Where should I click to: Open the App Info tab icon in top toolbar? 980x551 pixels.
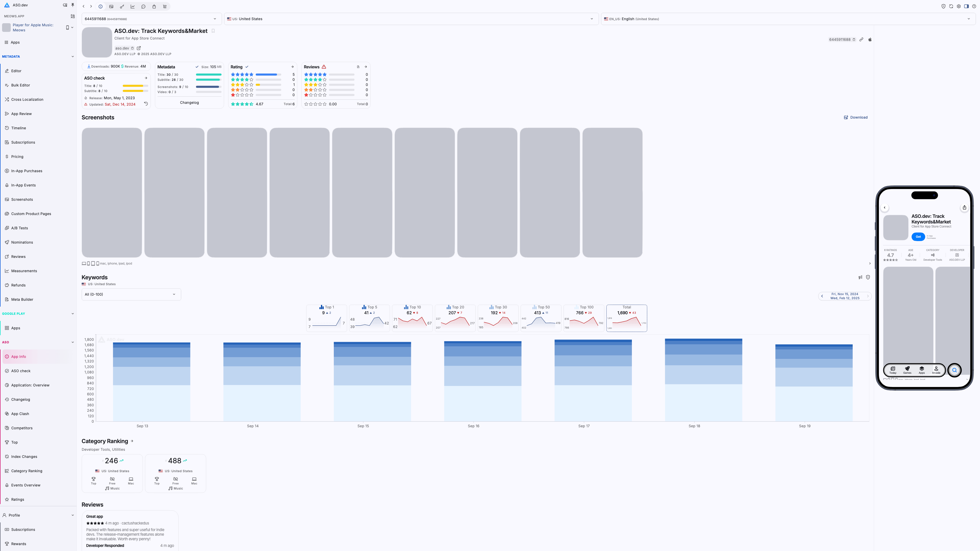click(x=101, y=6)
